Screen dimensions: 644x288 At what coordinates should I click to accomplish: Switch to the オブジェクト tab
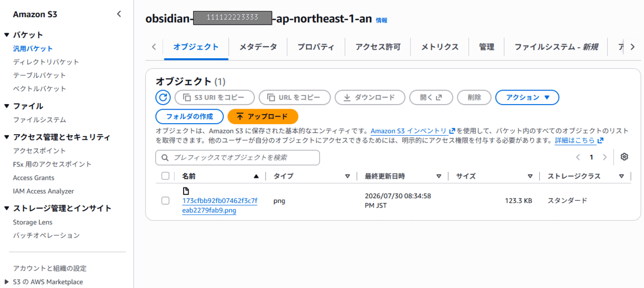[x=196, y=47]
